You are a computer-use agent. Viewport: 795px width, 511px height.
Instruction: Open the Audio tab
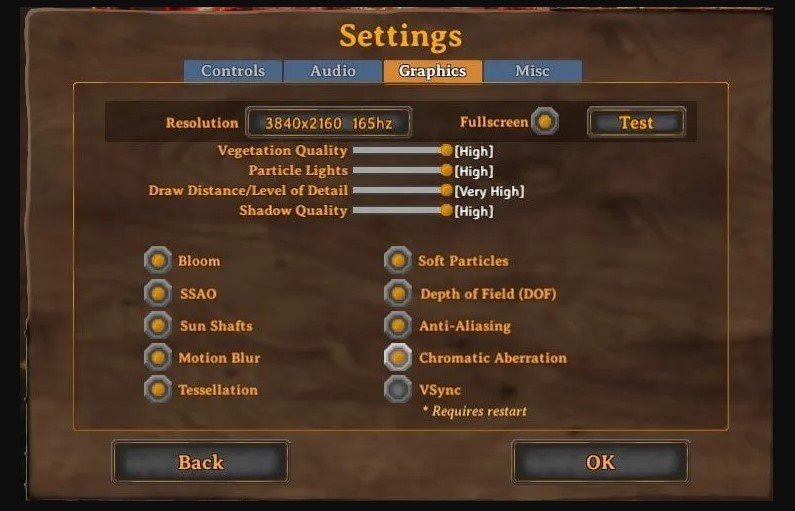pos(333,70)
